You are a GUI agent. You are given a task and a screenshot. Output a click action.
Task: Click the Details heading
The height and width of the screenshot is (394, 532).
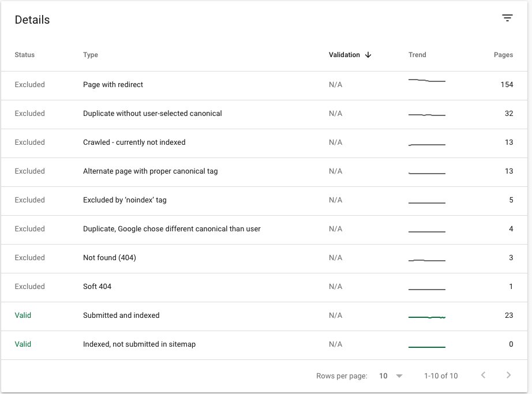click(x=32, y=20)
